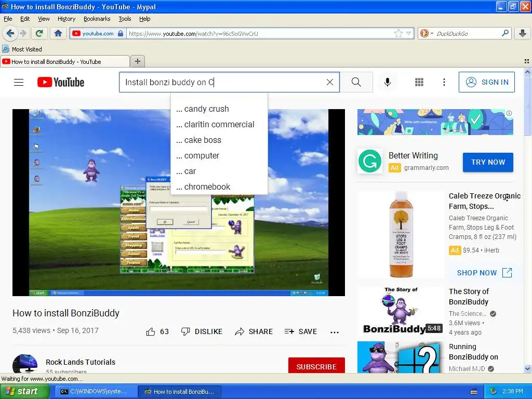The width and height of the screenshot is (532, 399).
Task: Open the Better Writing ad title link
Action: tap(413, 155)
